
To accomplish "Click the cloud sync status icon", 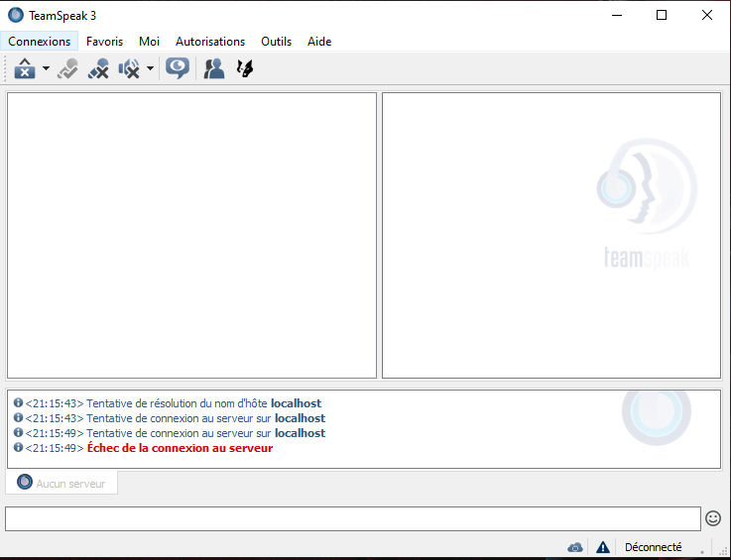I will click(x=575, y=547).
